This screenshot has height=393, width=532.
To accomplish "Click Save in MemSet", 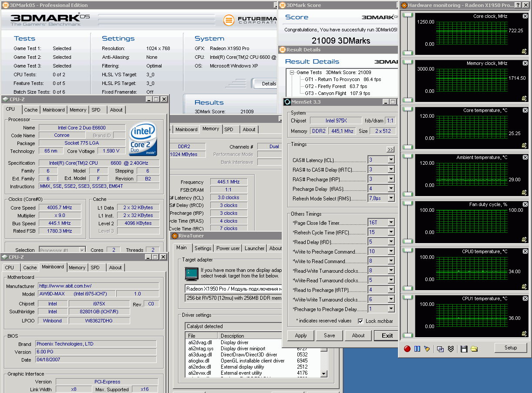I will (330, 335).
